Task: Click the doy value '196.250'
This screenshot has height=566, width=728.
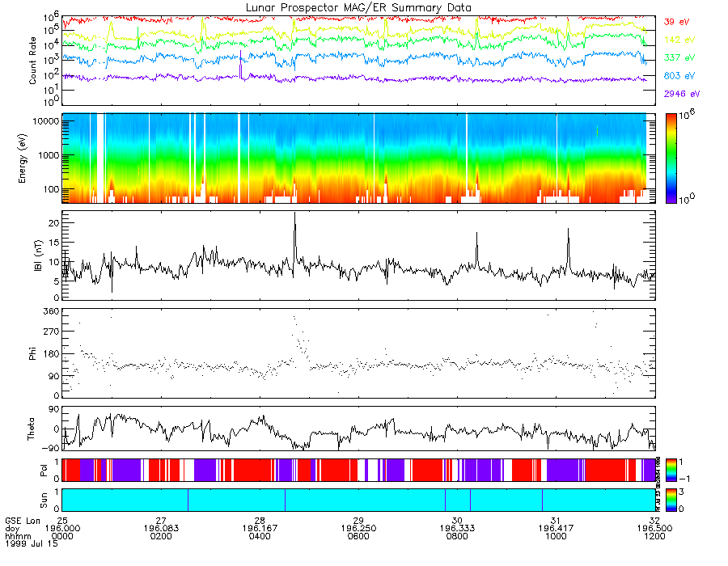Action: tap(358, 529)
